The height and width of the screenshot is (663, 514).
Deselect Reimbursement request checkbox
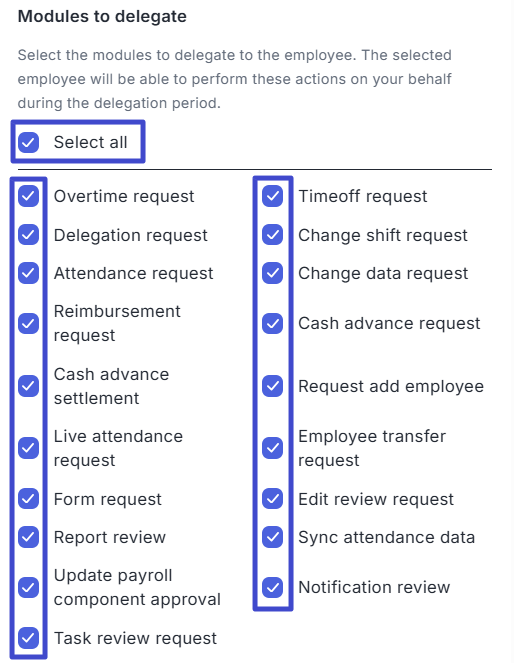point(28,323)
